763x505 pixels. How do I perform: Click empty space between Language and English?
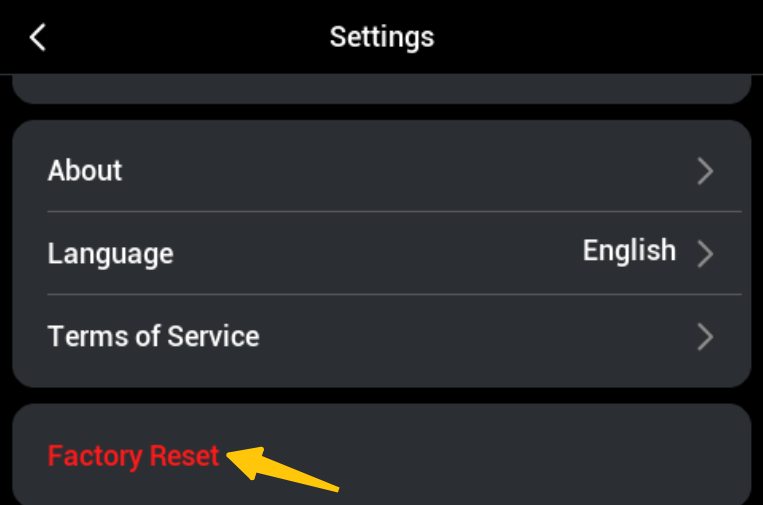click(380, 253)
